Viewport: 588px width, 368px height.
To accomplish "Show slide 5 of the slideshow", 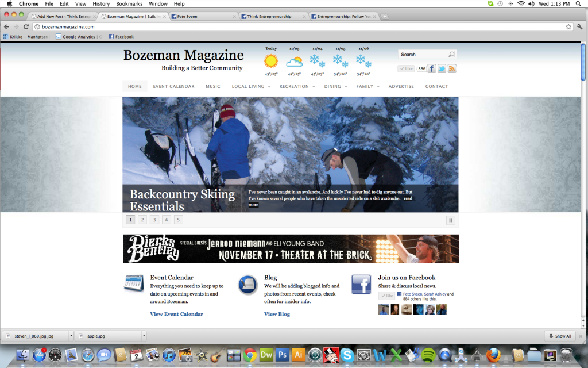I will tap(179, 220).
